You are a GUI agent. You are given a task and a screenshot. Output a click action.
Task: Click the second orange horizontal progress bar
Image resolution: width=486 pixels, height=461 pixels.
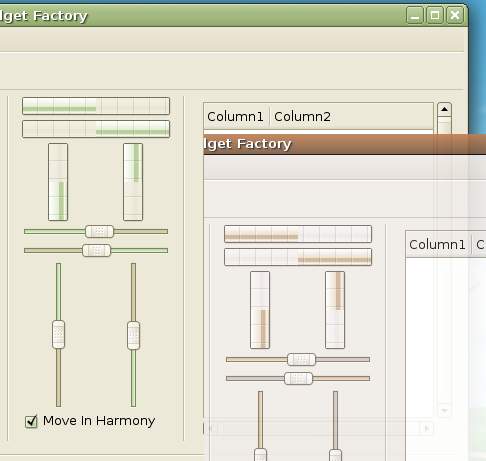click(298, 257)
